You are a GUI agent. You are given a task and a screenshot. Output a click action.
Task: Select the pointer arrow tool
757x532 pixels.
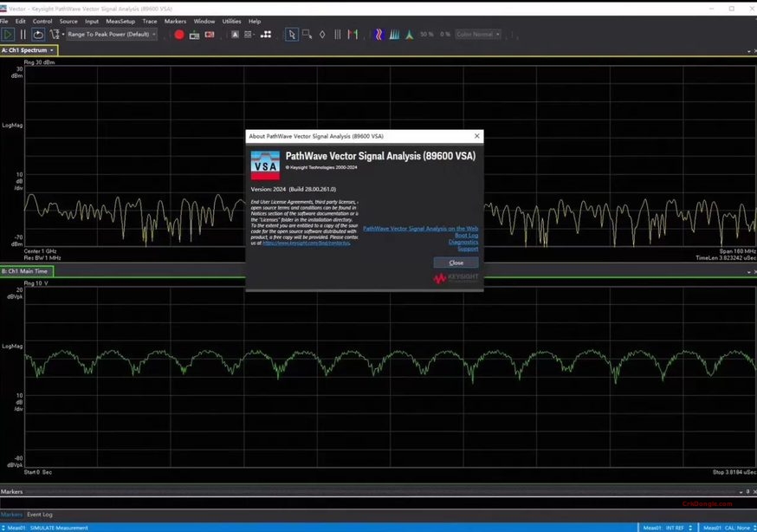click(292, 35)
